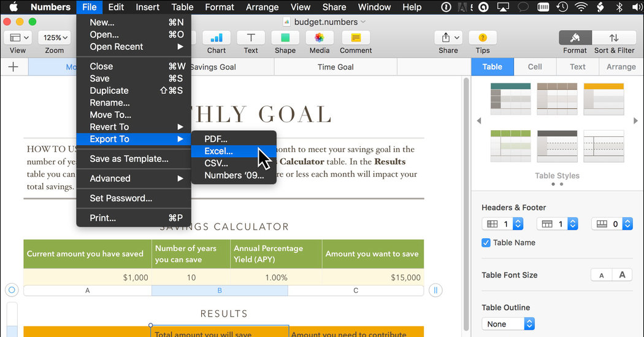Image resolution: width=644 pixels, height=337 pixels.
Task: Select the green table style thumbnail
Action: [510, 145]
